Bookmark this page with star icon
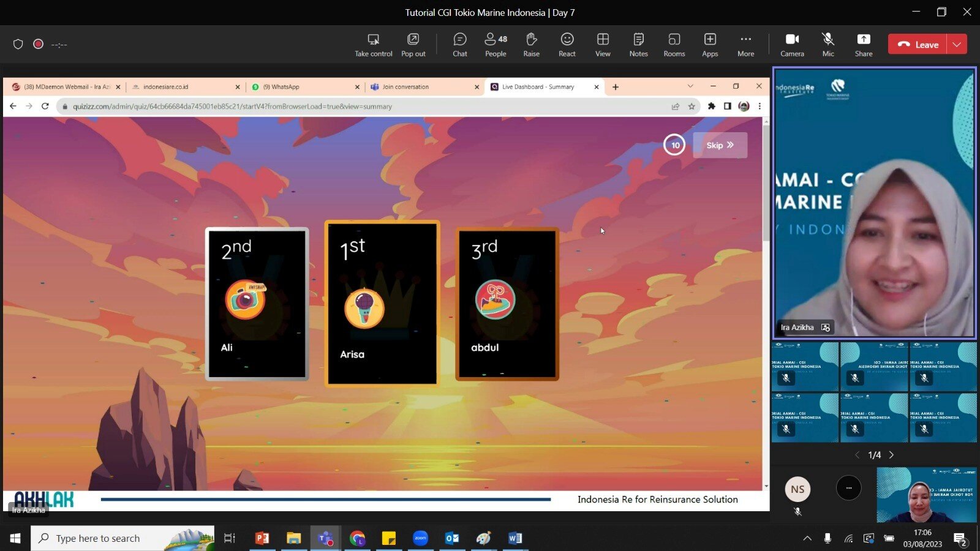This screenshot has height=551, width=980. coord(692,107)
